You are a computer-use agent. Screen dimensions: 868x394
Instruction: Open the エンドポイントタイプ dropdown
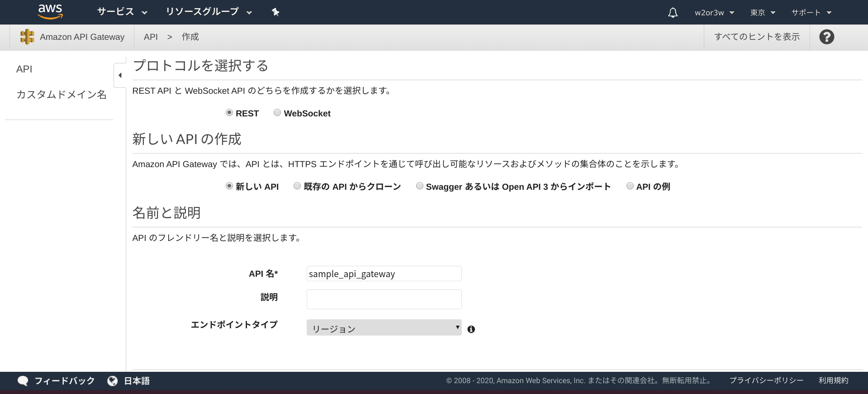(x=384, y=327)
